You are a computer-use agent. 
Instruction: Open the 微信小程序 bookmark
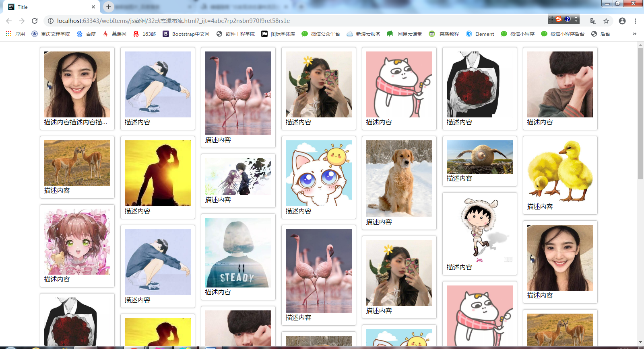518,34
